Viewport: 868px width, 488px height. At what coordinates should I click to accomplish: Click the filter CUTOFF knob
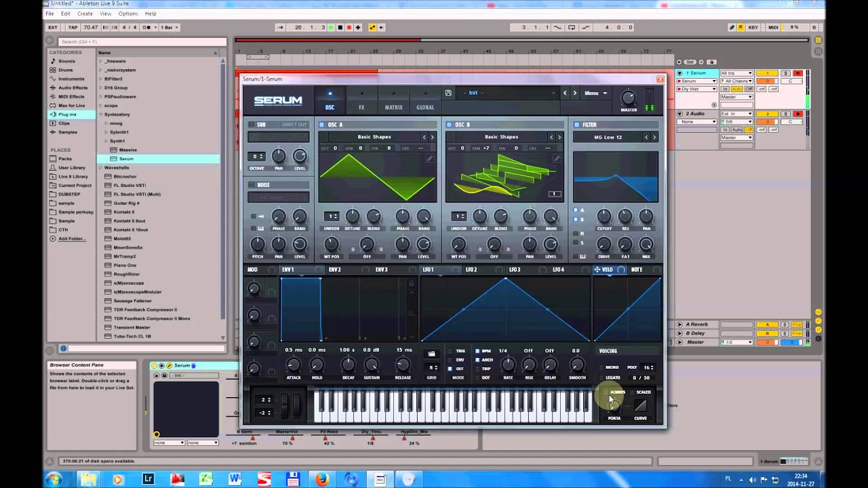click(604, 216)
